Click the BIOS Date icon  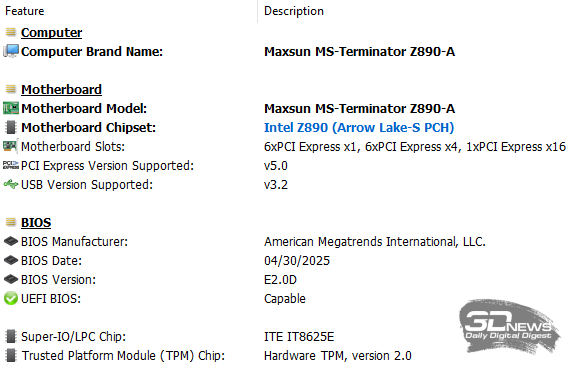click(x=11, y=261)
